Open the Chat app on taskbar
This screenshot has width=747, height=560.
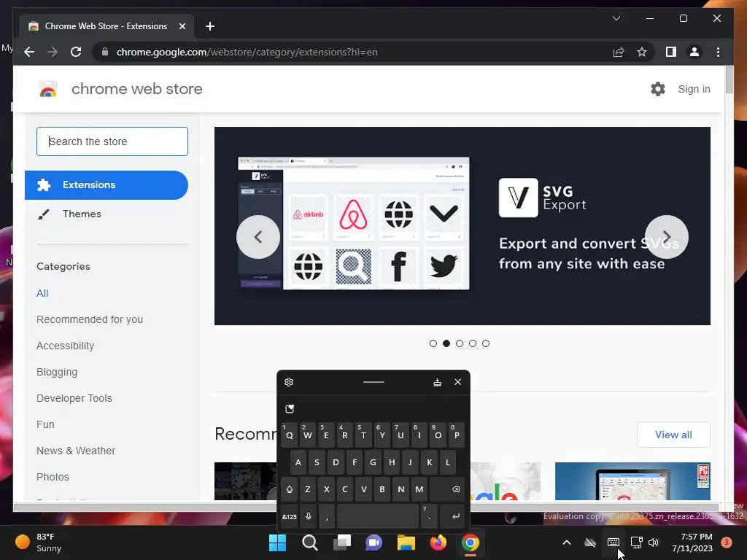pos(374,542)
